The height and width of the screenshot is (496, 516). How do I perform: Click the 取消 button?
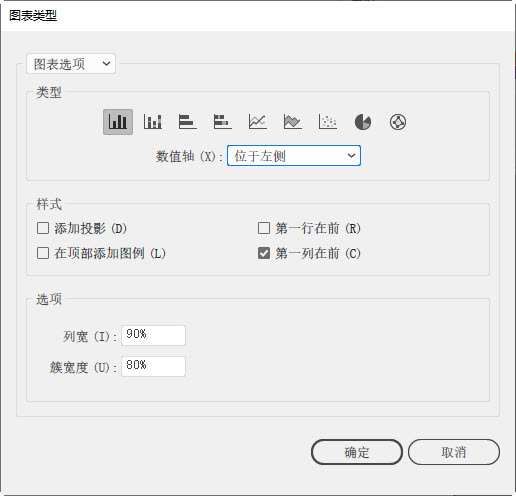click(x=454, y=452)
